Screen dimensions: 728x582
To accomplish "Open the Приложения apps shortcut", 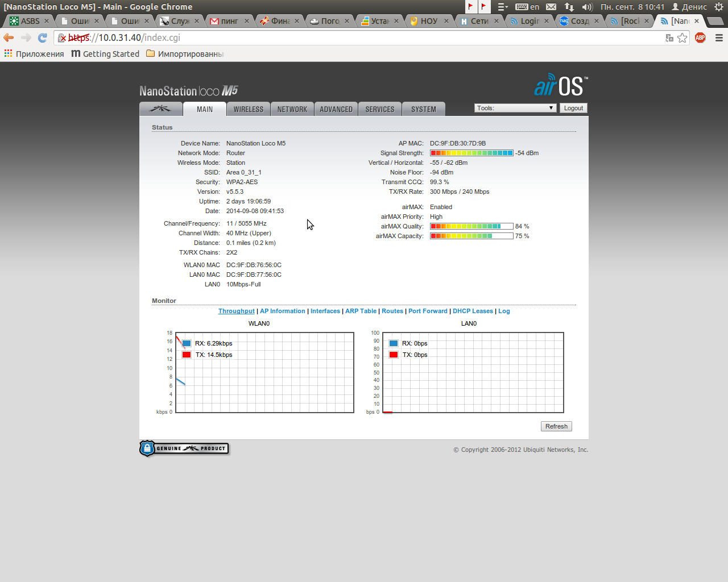I will point(34,54).
